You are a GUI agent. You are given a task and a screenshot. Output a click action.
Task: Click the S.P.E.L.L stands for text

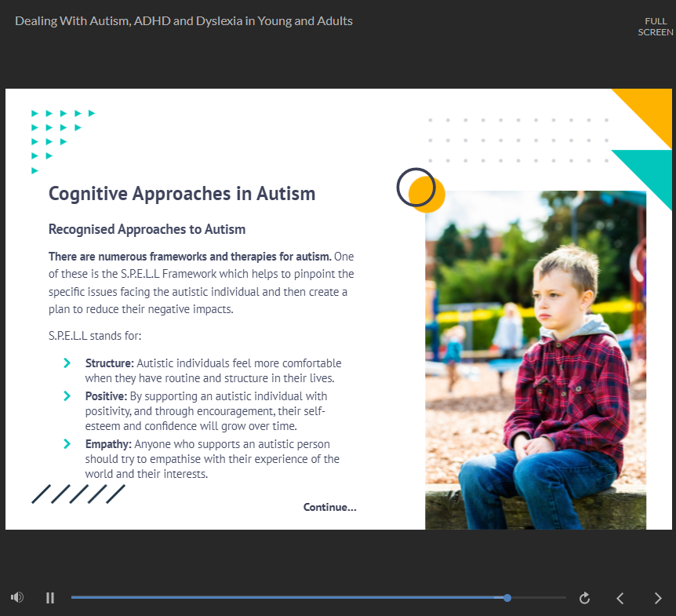[94, 337]
